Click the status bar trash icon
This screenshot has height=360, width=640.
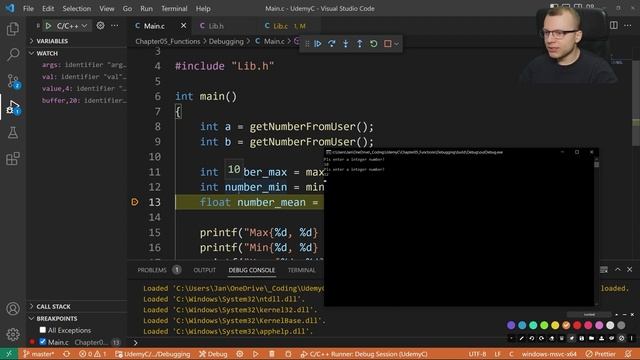coord(271,354)
